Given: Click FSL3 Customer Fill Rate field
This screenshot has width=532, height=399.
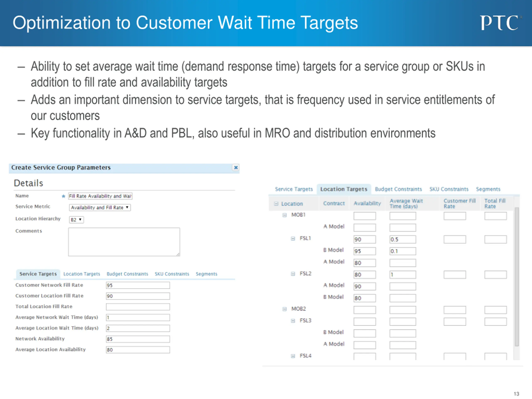Looking at the screenshot, I should click(454, 321).
